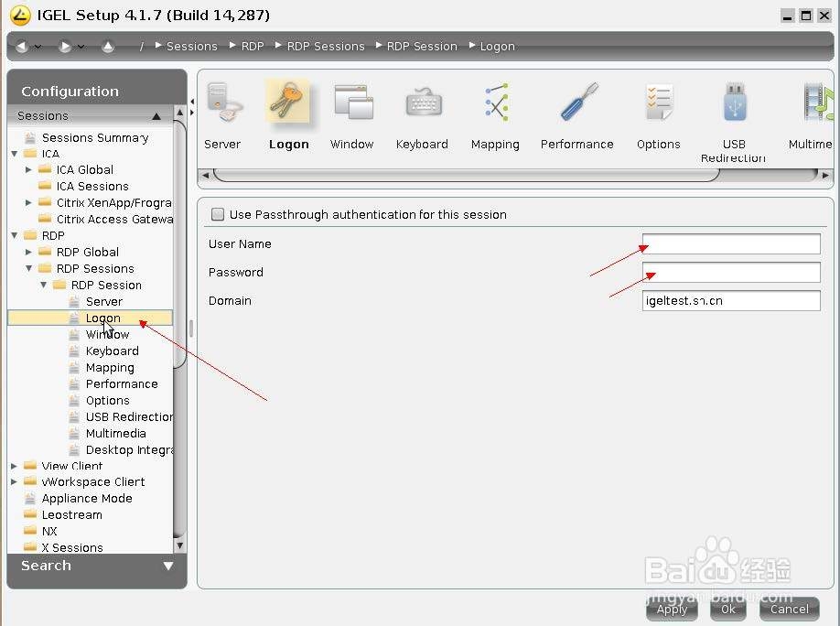Go to RDP Session breadcrumb
840x626 pixels.
(x=422, y=47)
